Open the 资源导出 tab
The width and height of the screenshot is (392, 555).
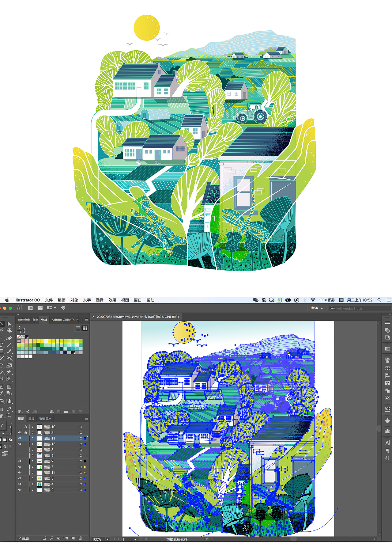[x=45, y=419]
